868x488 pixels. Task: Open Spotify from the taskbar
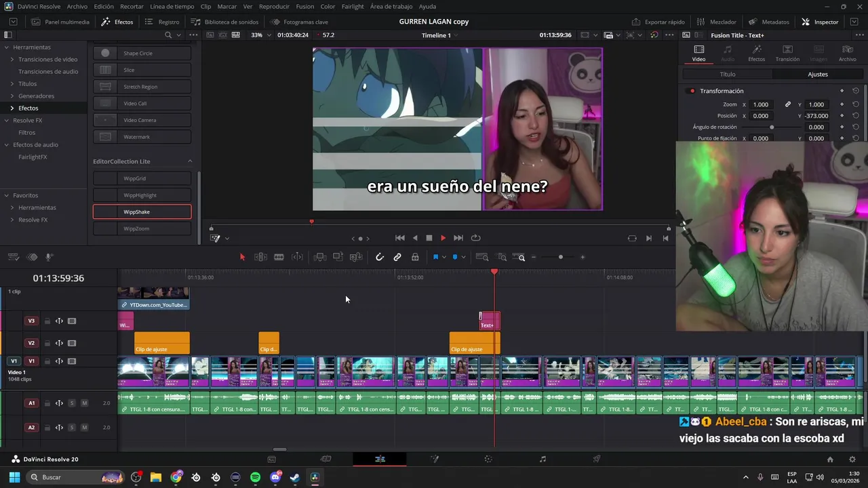point(255,477)
